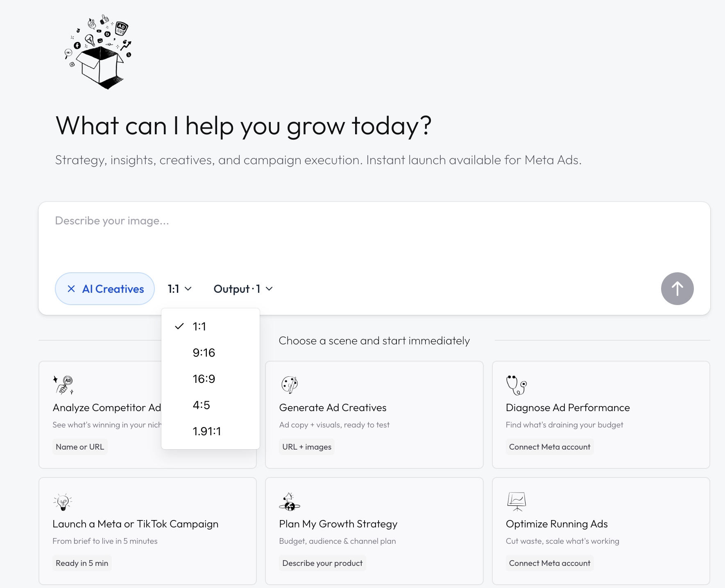Open the Output · 1 dropdown
Screen dimensions: 725x588
point(243,289)
